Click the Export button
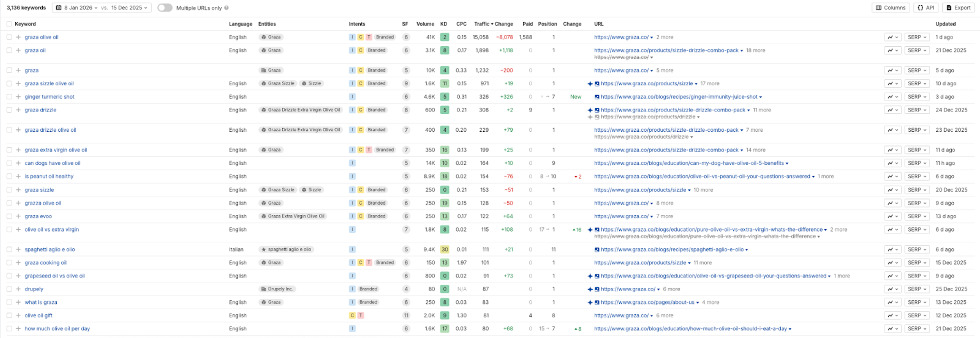Image resolution: width=980 pixels, height=338 pixels. click(x=958, y=8)
